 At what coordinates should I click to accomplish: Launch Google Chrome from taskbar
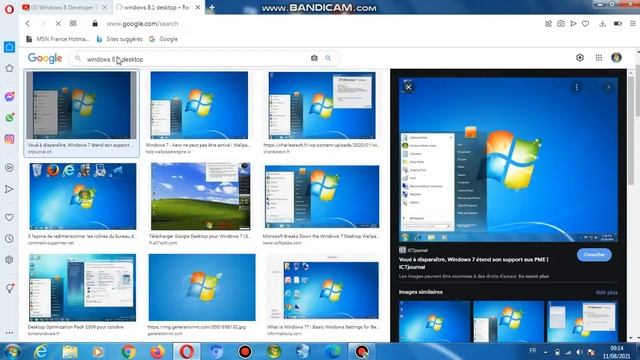point(128,351)
